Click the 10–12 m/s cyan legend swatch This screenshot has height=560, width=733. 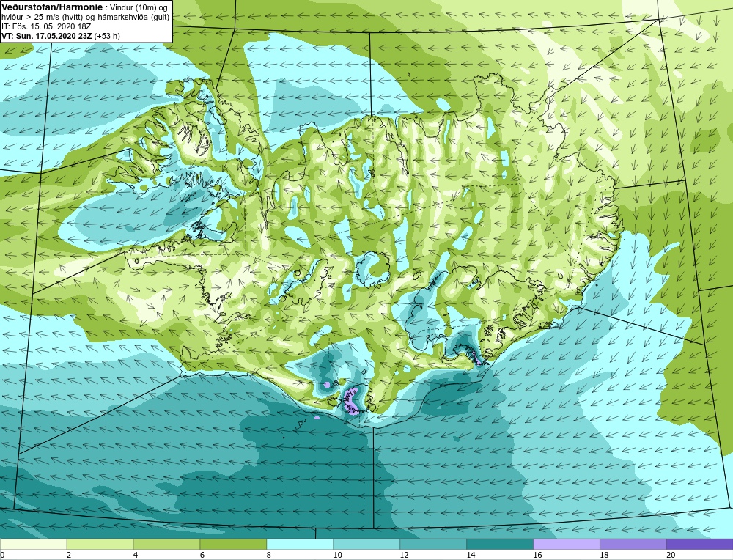[x=366, y=545]
